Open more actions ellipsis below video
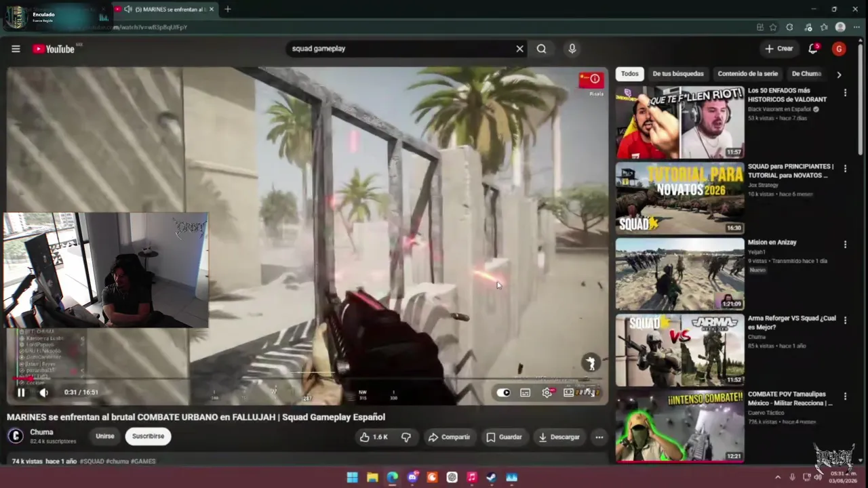 click(599, 437)
